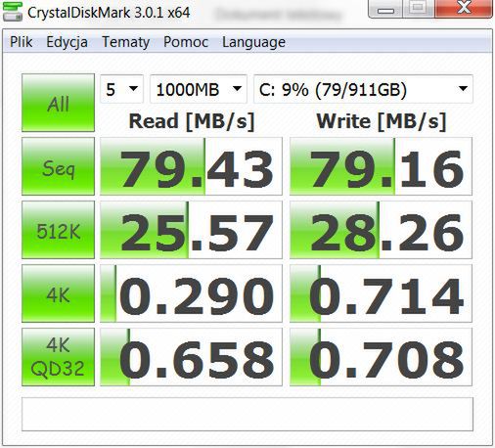Click the Seq write result 79.16
This screenshot has height=448, width=495.
click(x=381, y=166)
